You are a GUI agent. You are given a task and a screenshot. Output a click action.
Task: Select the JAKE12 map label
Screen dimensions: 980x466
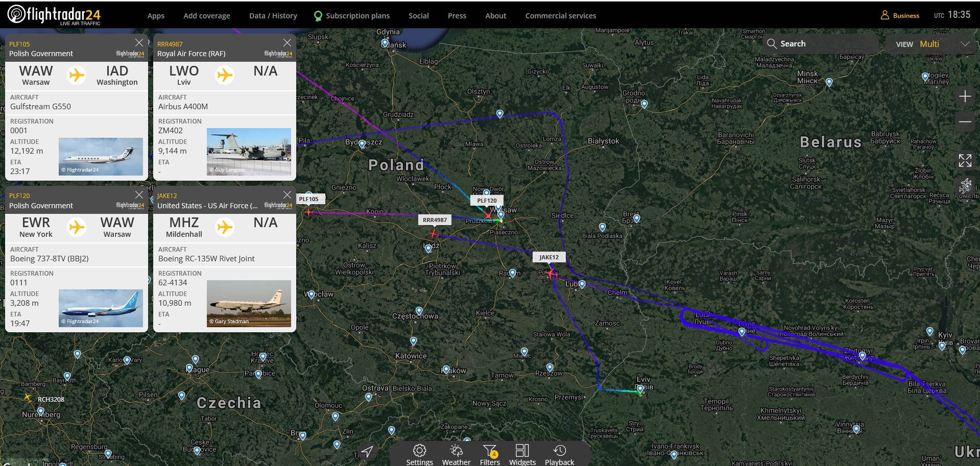(549, 257)
